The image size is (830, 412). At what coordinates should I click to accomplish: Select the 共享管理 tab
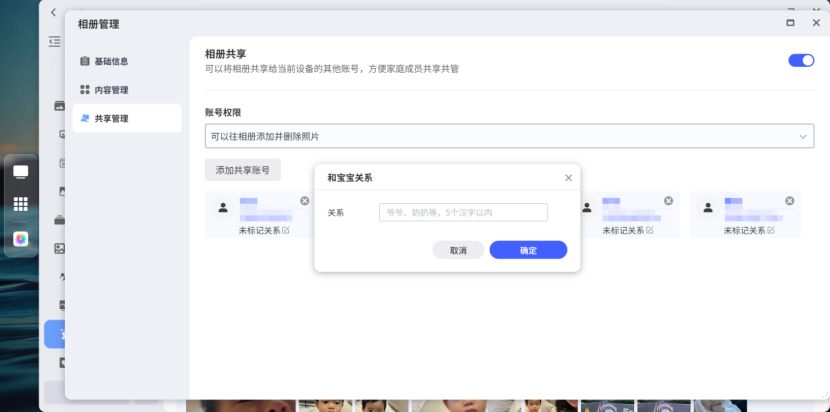pos(127,119)
